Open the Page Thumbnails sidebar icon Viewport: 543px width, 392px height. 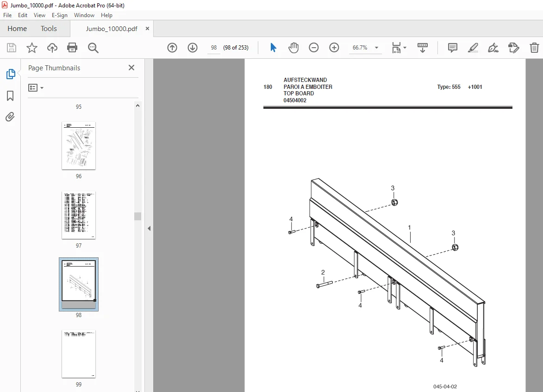(x=11, y=74)
